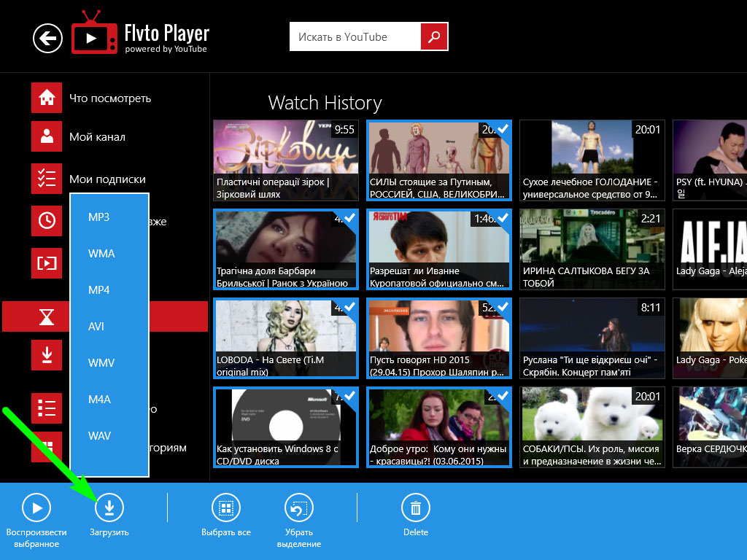Open the sidebar downloads arrow icon
747x560 pixels.
(47, 355)
